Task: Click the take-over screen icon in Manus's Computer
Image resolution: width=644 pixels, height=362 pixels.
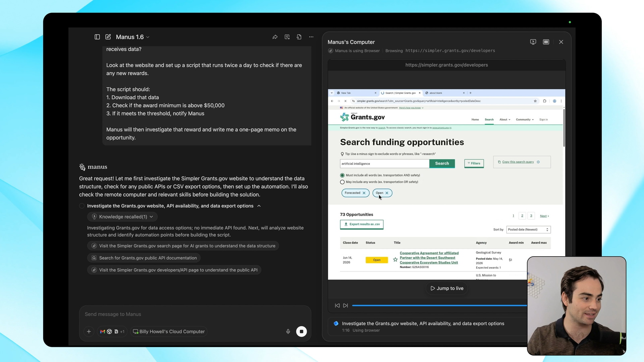Action: (x=533, y=42)
